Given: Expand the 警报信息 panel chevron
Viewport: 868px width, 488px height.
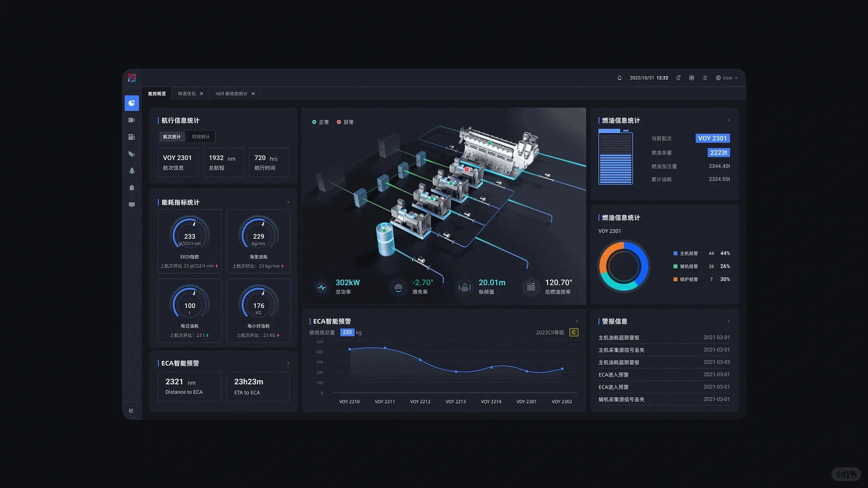Looking at the screenshot, I should [729, 321].
